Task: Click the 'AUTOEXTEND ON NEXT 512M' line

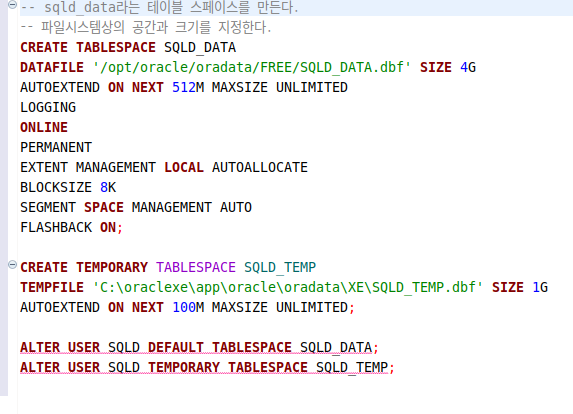Action: [x=184, y=88]
